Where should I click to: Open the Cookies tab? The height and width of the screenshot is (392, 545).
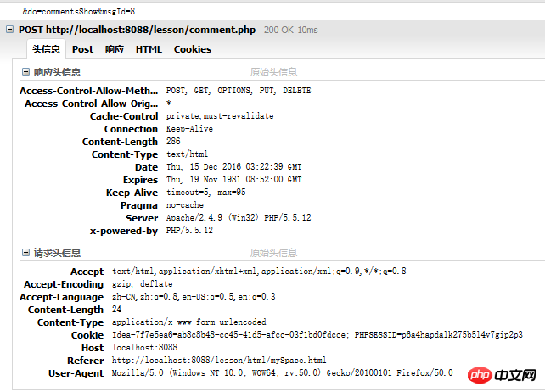coord(193,50)
